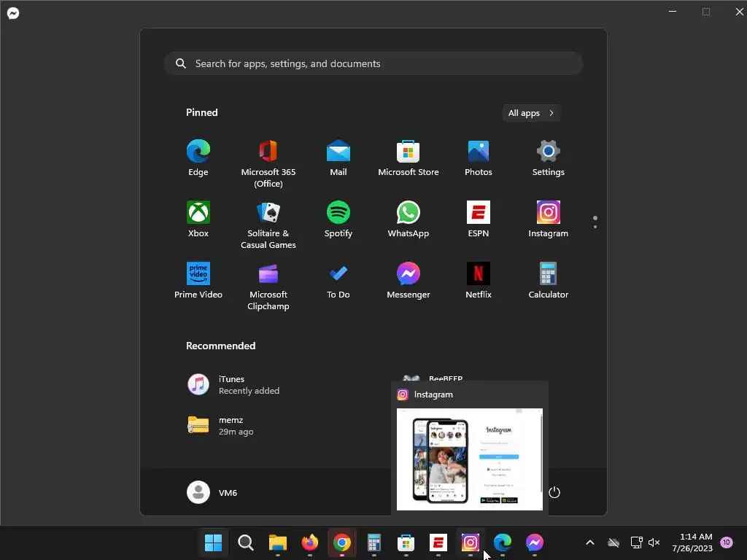Switch to ESPN on the taskbar
This screenshot has height=560, width=747.
(x=438, y=542)
